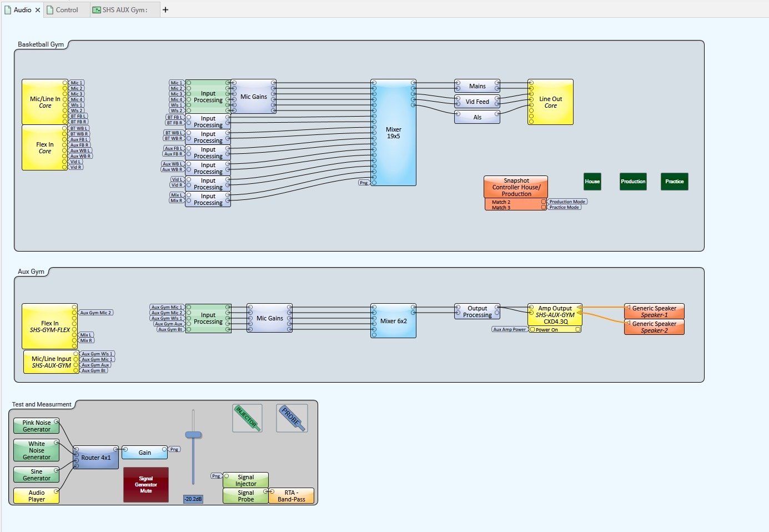Click the -20.2dB gain value field
The width and height of the screenshot is (769, 532).
pos(193,499)
